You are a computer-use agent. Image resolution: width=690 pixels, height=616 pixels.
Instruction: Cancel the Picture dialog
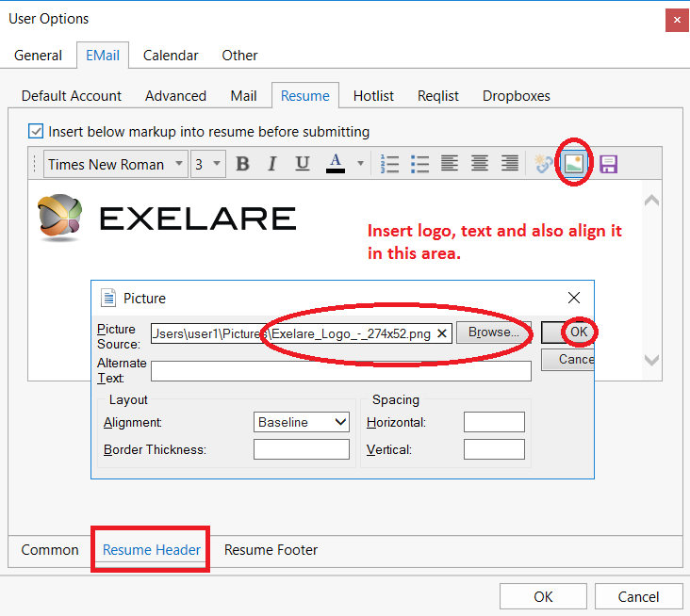coord(568,359)
